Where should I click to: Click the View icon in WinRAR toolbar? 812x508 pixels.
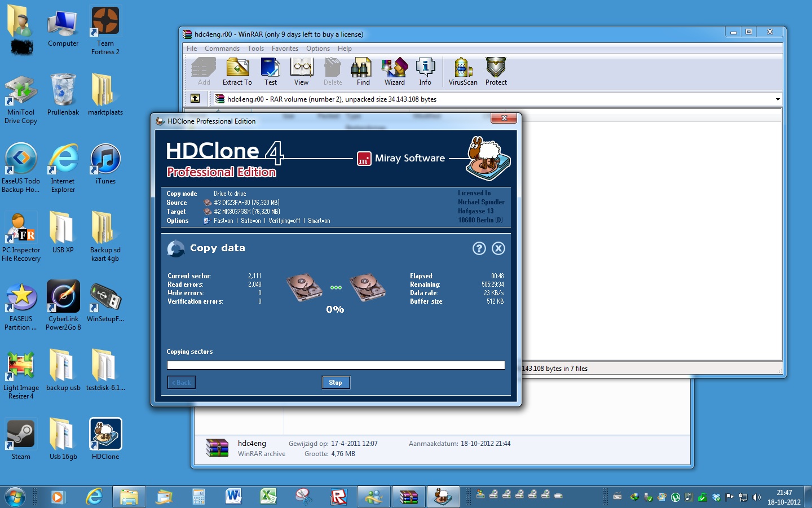point(302,72)
